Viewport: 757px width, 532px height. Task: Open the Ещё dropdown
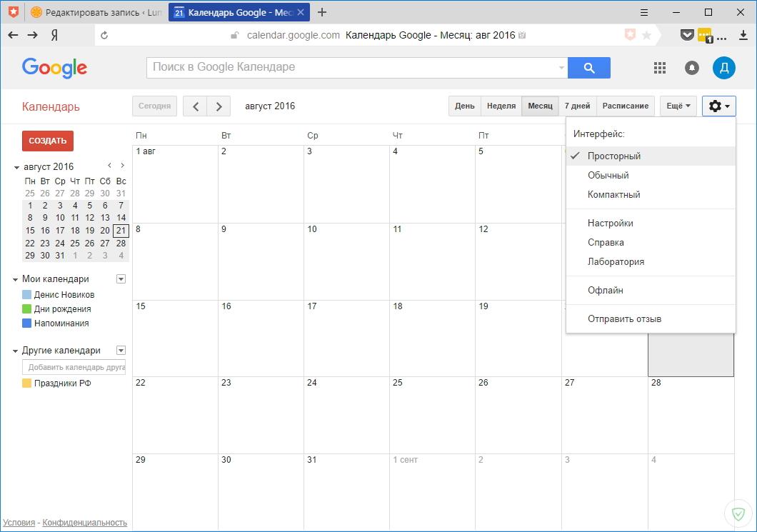[678, 106]
